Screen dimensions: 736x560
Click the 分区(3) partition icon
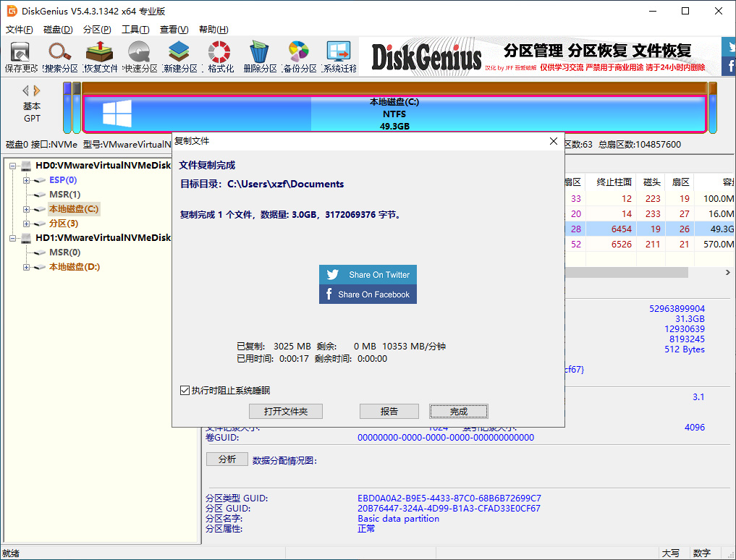(x=41, y=224)
